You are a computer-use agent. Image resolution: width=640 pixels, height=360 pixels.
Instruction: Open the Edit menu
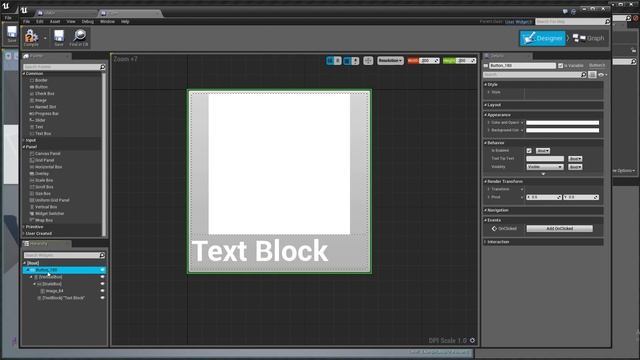tap(40, 22)
